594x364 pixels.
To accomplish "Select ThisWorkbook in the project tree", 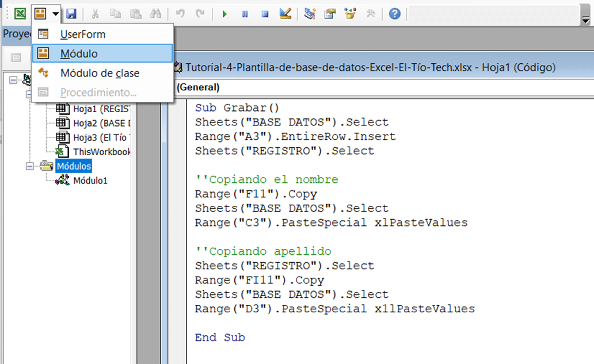I will (101, 152).
